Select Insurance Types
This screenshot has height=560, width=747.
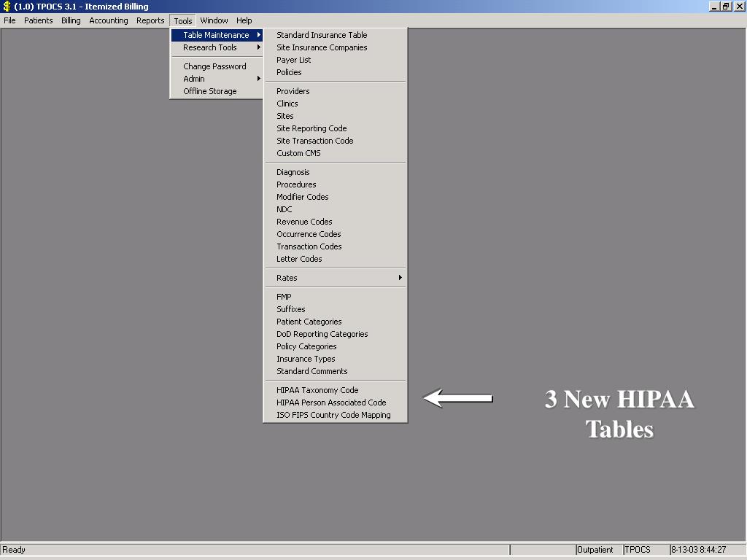point(336,359)
